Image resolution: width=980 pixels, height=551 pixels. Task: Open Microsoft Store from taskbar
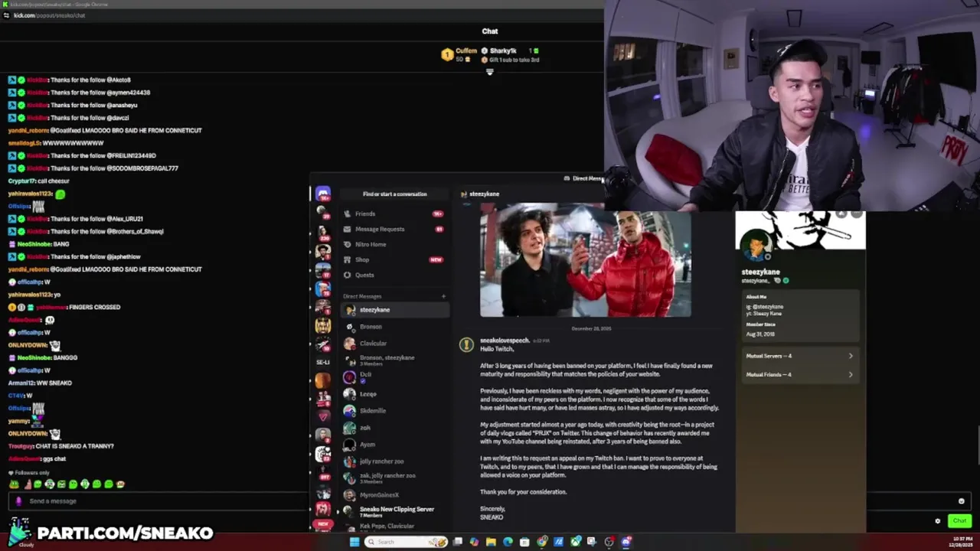[524, 542]
